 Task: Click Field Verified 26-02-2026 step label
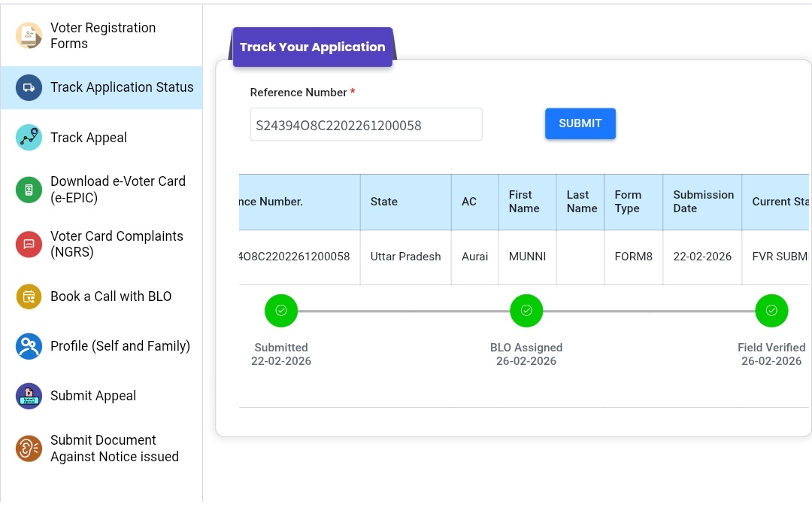coord(771,354)
